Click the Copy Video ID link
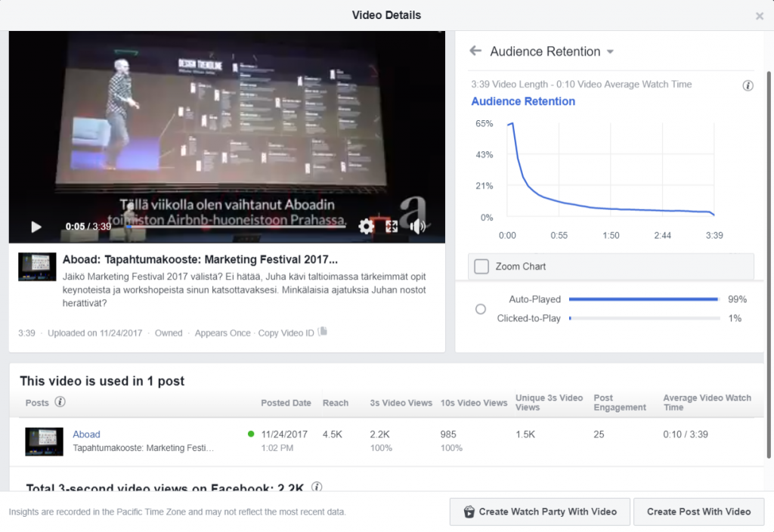Viewport: 774px width, 532px height. pyautogui.click(x=285, y=332)
